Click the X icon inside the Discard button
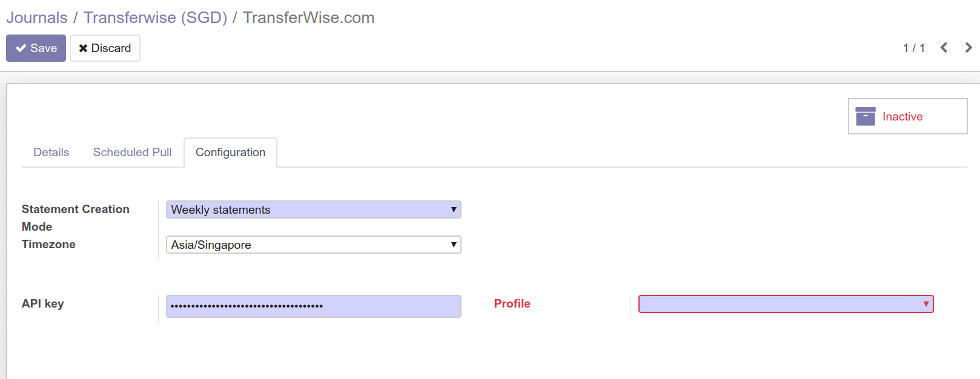 pos(84,48)
